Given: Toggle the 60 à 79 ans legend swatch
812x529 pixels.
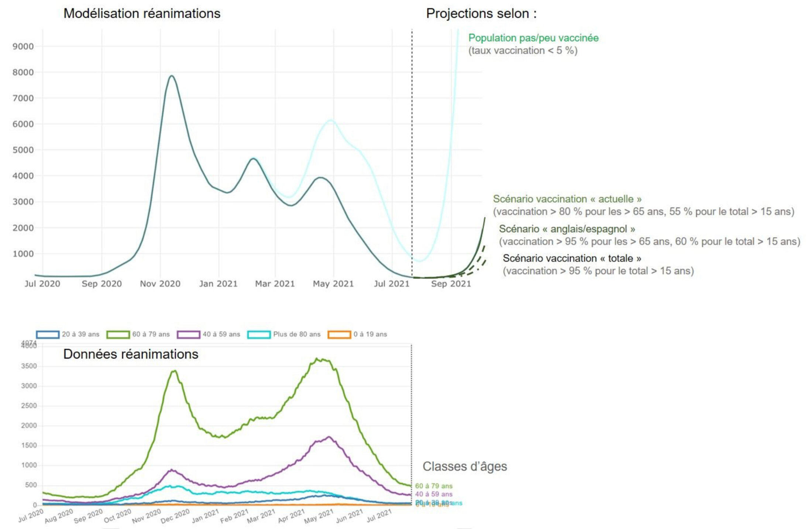Looking at the screenshot, I should [118, 334].
